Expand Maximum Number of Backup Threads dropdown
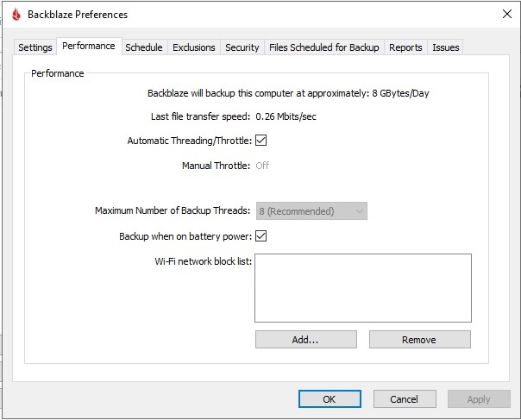Image resolution: width=521 pixels, height=420 pixels. tap(311, 211)
